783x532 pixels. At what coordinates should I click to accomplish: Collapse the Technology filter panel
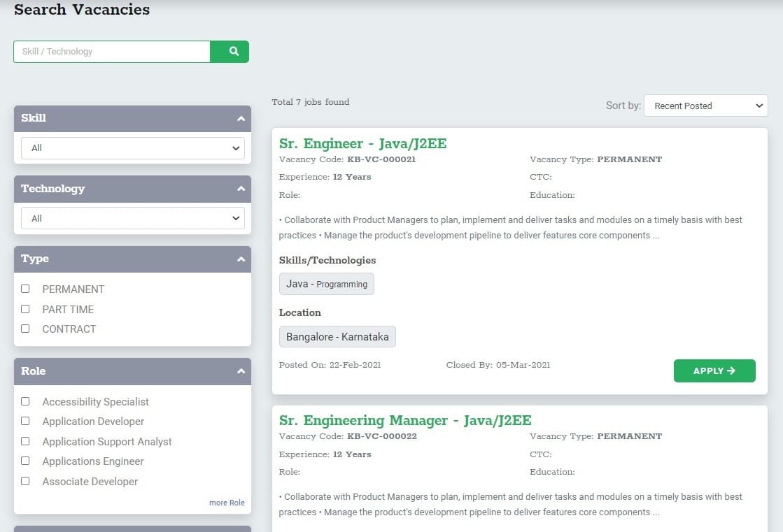coord(241,189)
